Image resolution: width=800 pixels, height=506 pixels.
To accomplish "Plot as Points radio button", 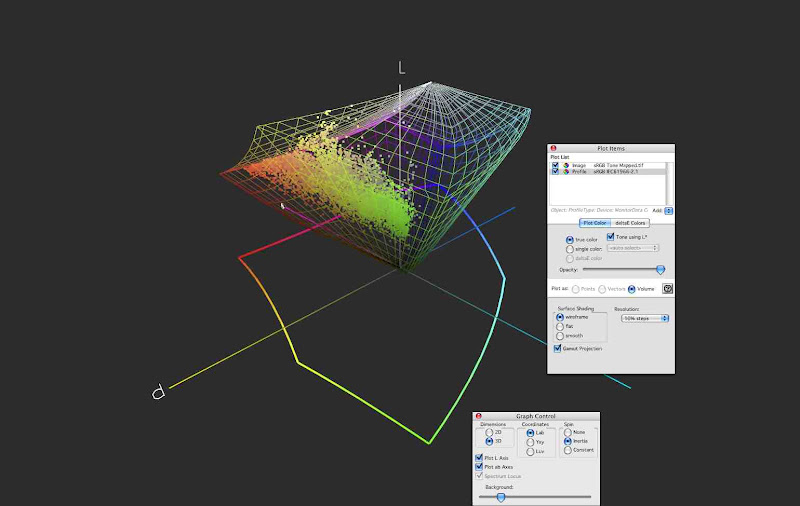I will click(x=576, y=289).
